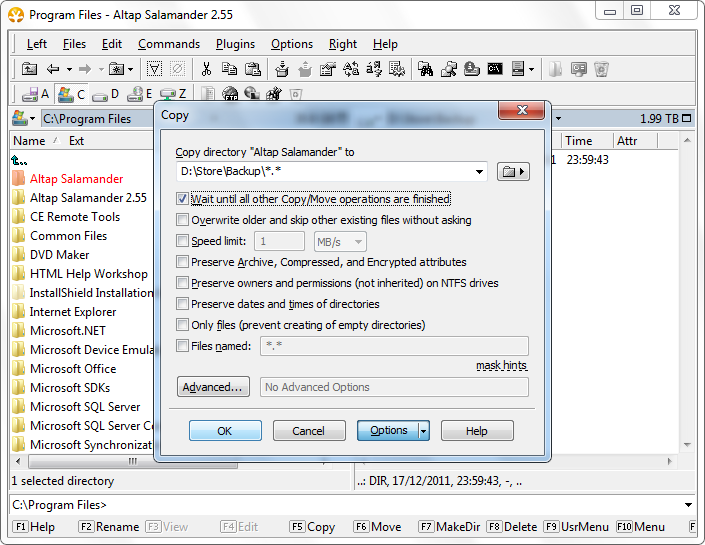705x545 pixels.
Task: Open the command shell icon
Action: coord(495,69)
